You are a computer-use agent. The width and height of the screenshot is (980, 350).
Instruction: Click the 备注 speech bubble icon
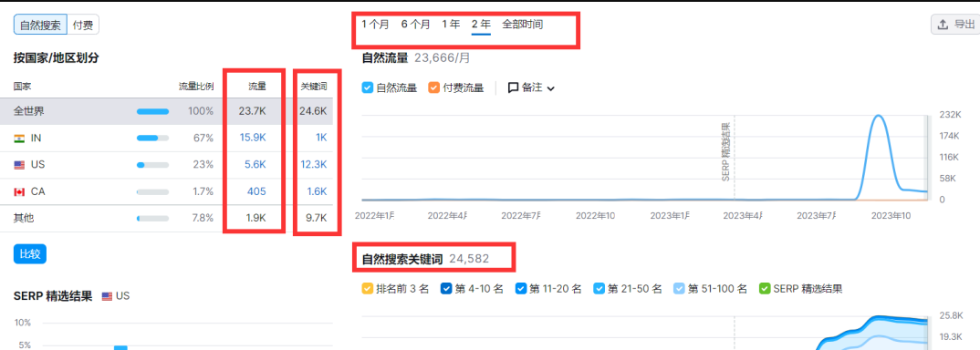[513, 88]
